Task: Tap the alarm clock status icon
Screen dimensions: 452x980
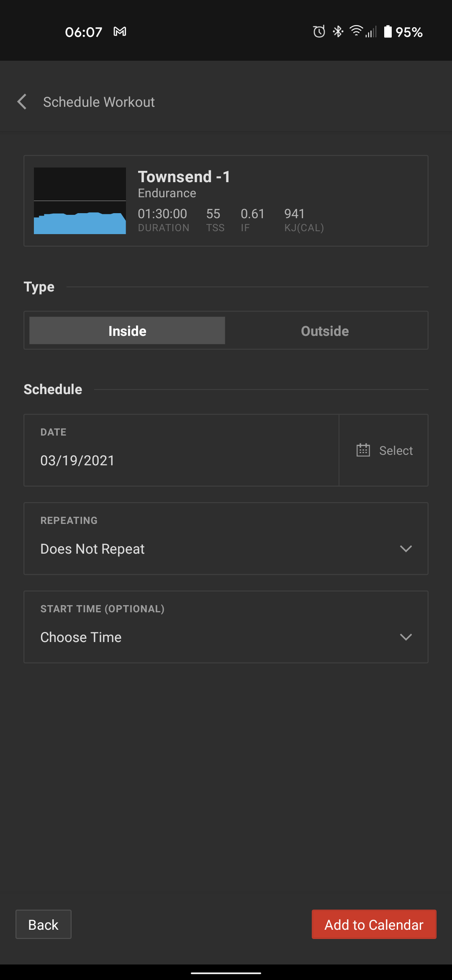Action: (x=319, y=31)
